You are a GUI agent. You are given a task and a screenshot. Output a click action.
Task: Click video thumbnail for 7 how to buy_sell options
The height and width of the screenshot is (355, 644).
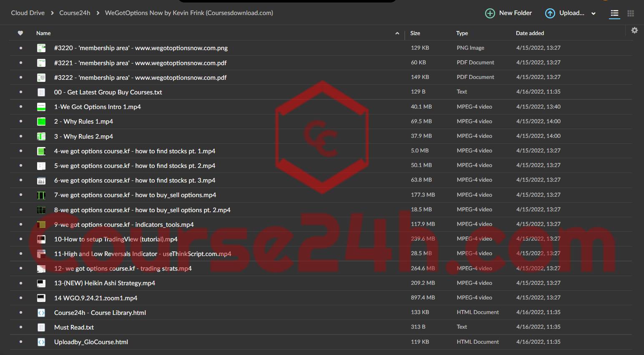(41, 195)
